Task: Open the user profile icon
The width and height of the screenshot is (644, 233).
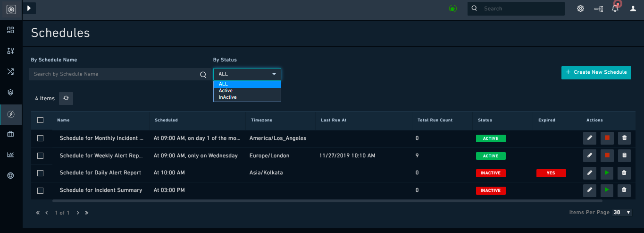Action: (633, 9)
